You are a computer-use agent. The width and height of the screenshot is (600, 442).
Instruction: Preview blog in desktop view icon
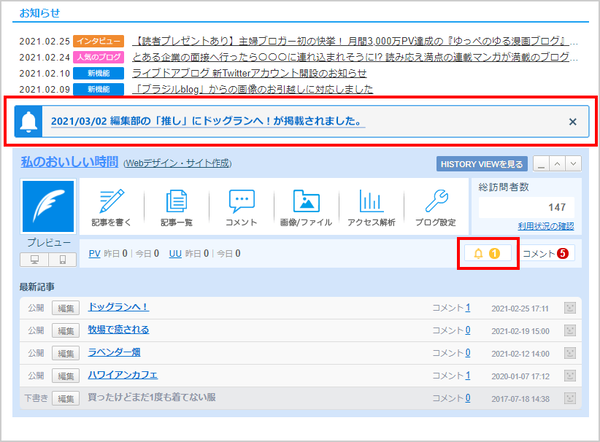34,260
